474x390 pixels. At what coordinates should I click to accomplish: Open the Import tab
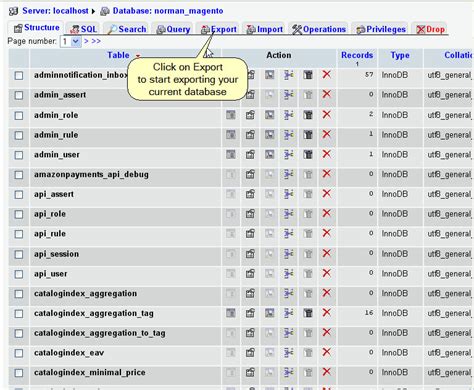point(264,29)
